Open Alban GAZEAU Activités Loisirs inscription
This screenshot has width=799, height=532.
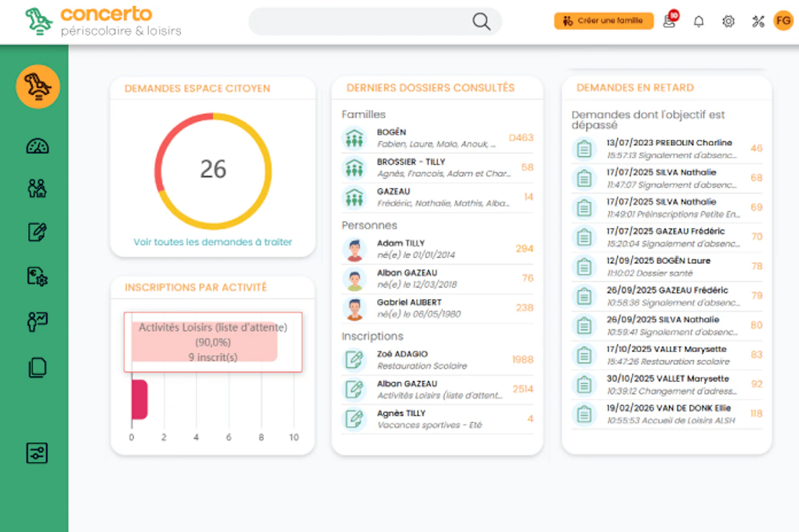(438, 390)
